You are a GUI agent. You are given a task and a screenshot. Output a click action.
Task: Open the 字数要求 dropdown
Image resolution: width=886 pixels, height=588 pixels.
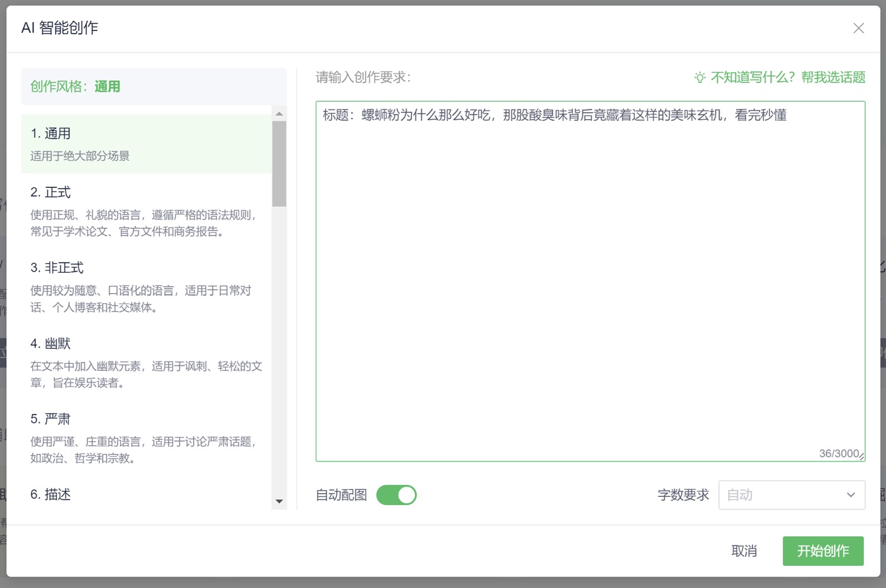tap(792, 495)
